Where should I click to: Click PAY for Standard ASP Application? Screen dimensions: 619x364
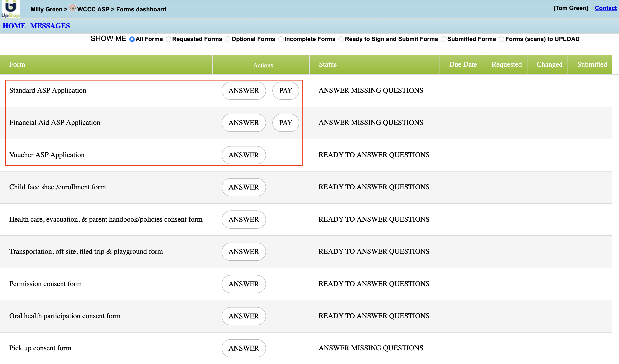point(285,91)
